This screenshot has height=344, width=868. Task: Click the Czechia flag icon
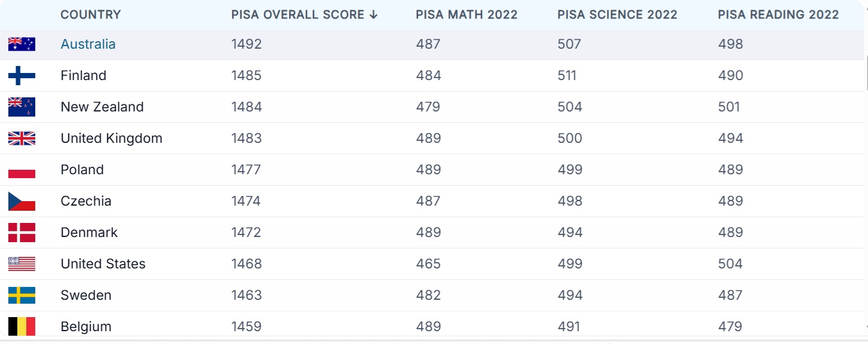pyautogui.click(x=22, y=201)
